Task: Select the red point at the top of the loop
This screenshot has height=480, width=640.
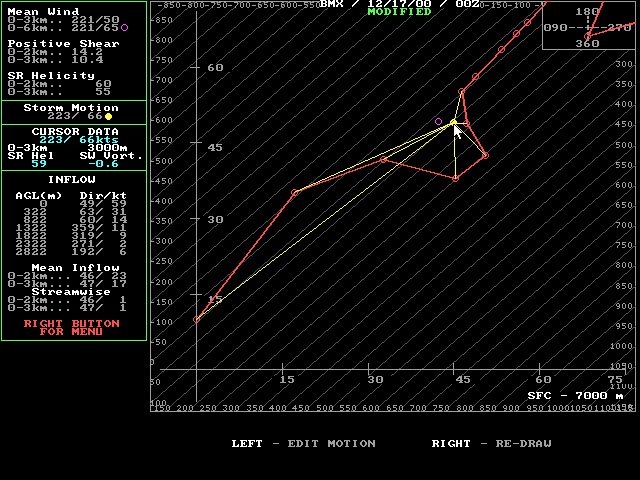Action: click(461, 91)
